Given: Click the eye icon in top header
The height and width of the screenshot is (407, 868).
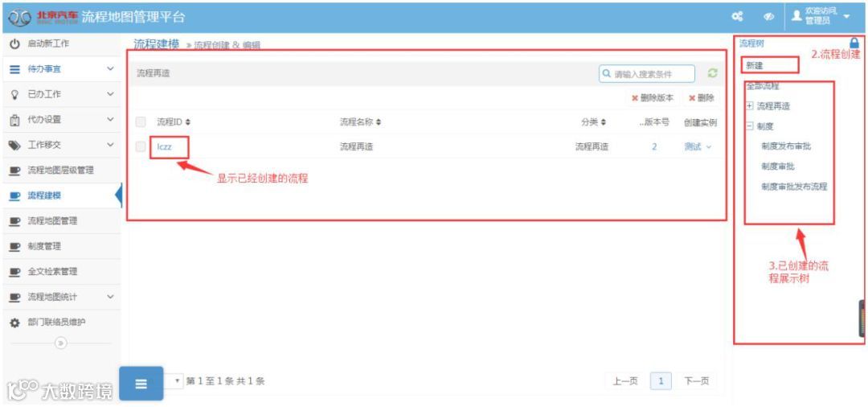Looking at the screenshot, I should tap(768, 17).
